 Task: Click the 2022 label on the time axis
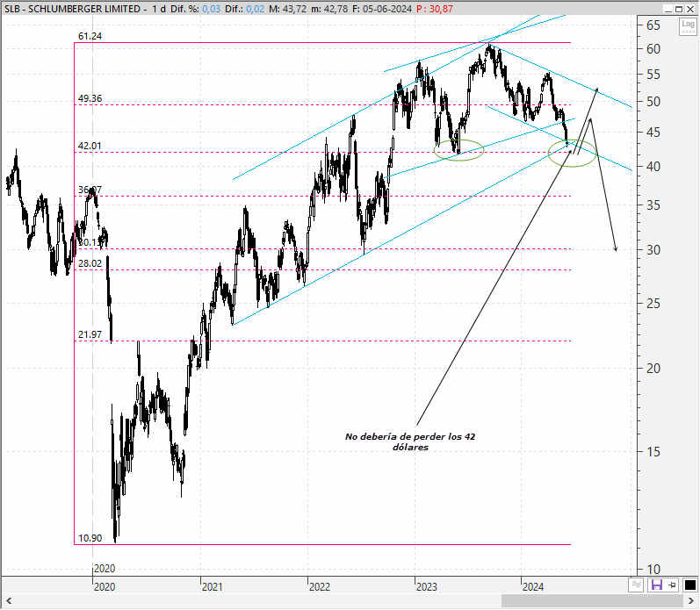coord(319,586)
